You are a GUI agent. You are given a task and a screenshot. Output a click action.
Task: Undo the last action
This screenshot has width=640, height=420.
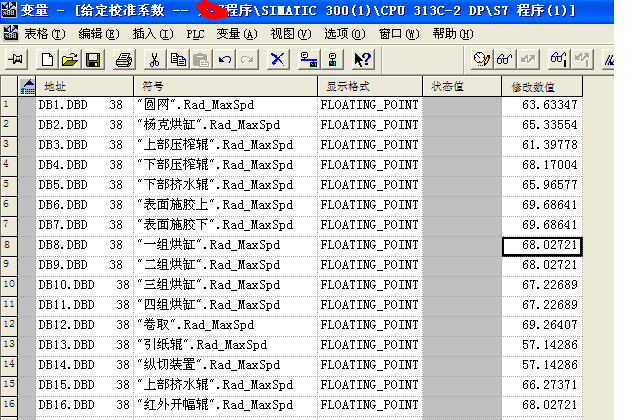click(x=224, y=60)
